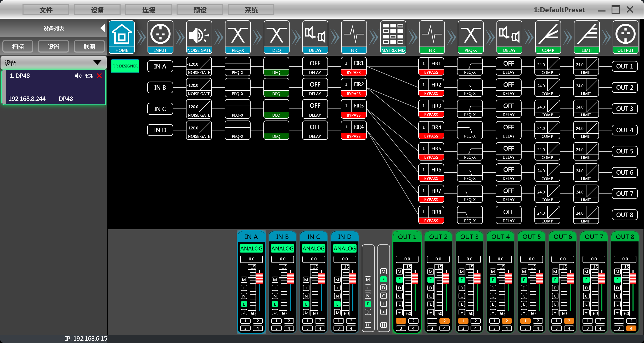Open the LIMIT module icon
Viewport: 644px width, 343px height.
click(587, 37)
